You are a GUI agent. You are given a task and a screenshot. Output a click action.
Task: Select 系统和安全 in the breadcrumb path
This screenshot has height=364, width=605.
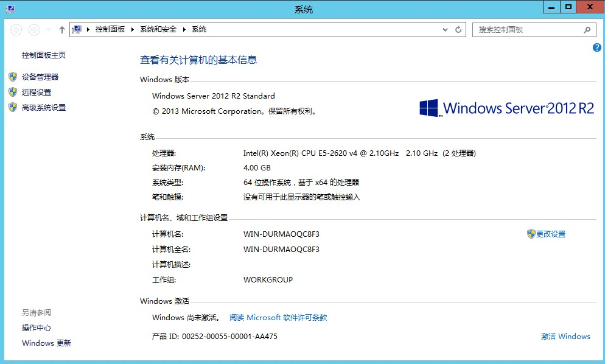tap(158, 29)
